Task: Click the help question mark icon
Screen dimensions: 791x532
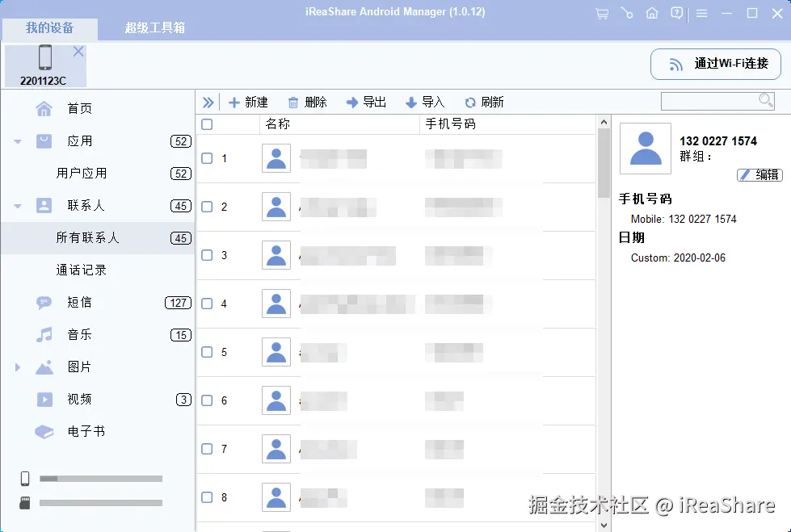Action: click(676, 13)
